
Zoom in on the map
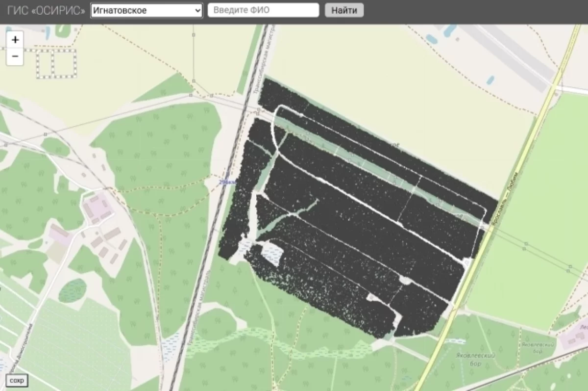(15, 40)
